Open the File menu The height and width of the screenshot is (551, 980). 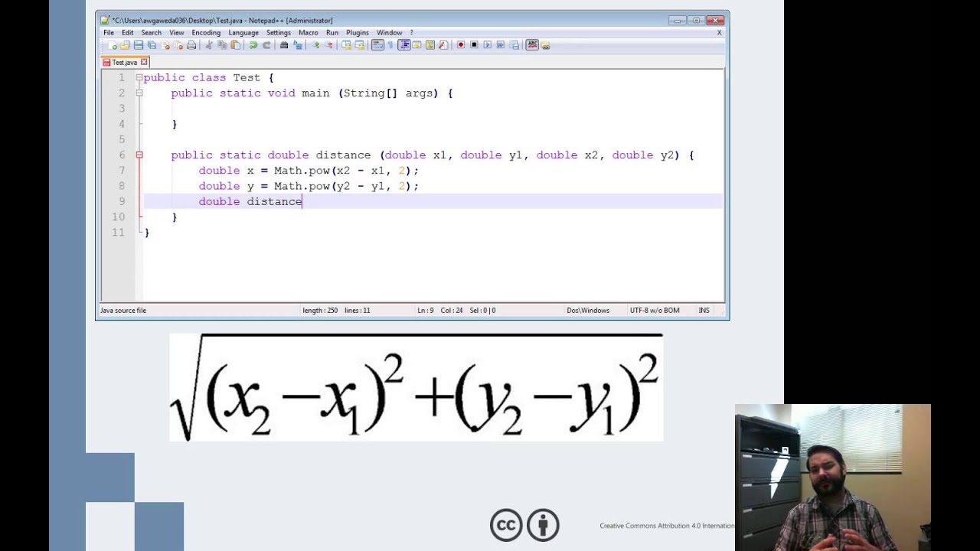click(x=109, y=33)
